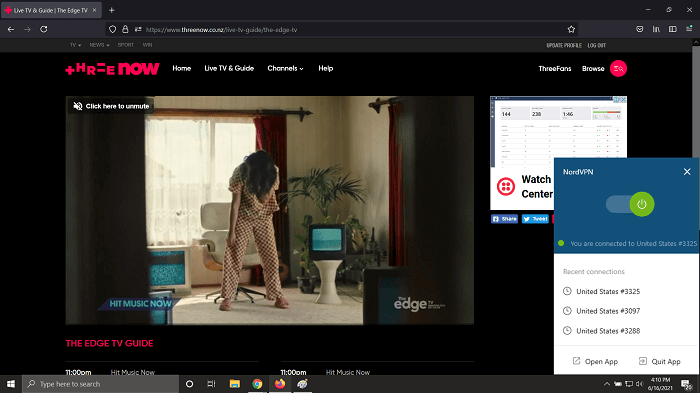Expand the Channels dropdown
Image resolution: width=700 pixels, height=393 pixels.
point(285,68)
